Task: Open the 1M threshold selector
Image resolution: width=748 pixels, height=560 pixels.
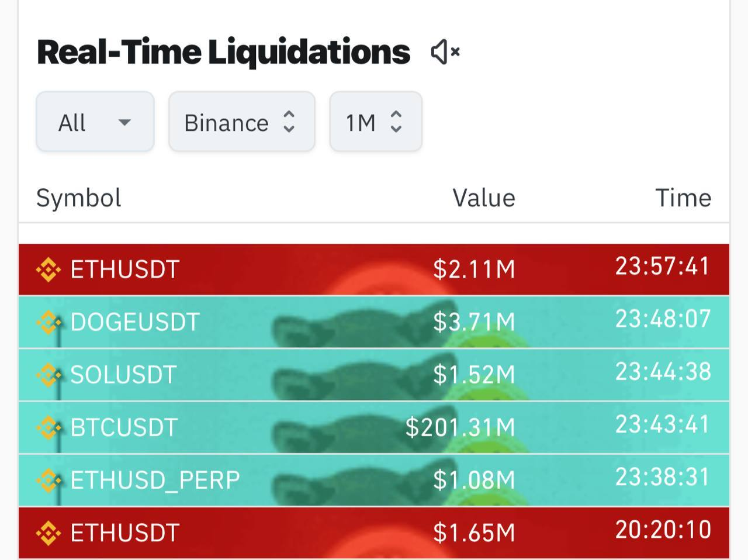Action: tap(375, 122)
